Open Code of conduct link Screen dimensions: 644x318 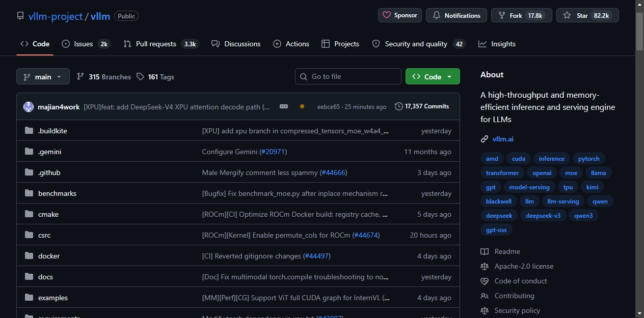[x=514, y=281]
